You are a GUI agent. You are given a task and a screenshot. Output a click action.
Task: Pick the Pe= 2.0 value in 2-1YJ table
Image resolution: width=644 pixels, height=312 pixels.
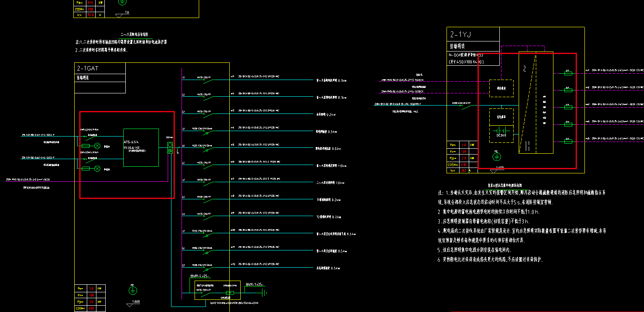point(464,145)
